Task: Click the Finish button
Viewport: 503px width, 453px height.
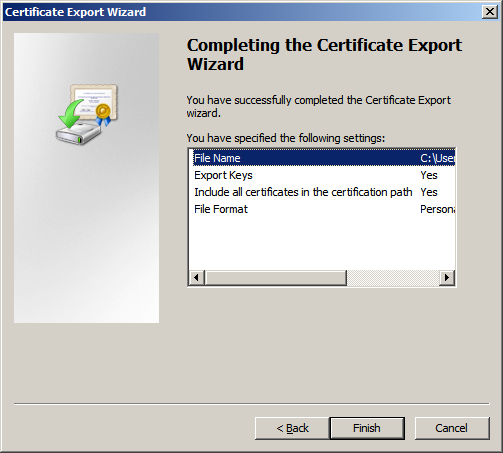Action: point(367,428)
